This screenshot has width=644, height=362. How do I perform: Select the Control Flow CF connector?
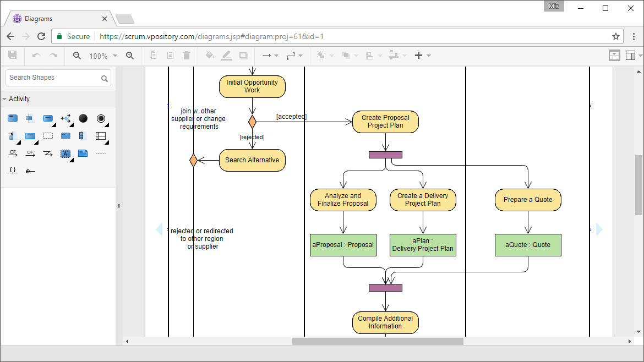tap(13, 153)
